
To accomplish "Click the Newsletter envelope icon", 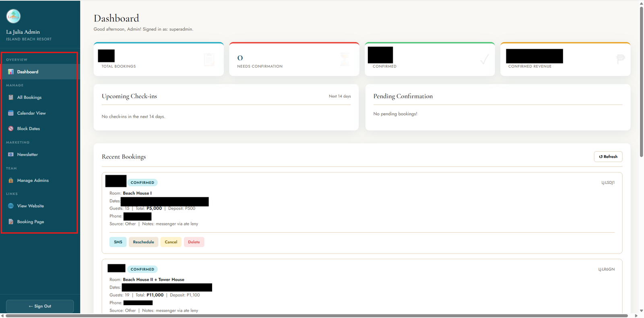I will coord(11,154).
